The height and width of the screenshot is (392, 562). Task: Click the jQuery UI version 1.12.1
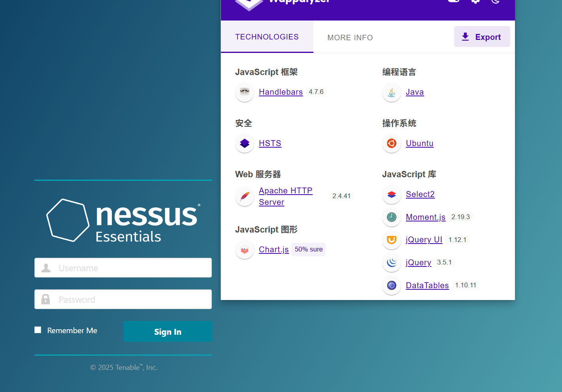(457, 240)
